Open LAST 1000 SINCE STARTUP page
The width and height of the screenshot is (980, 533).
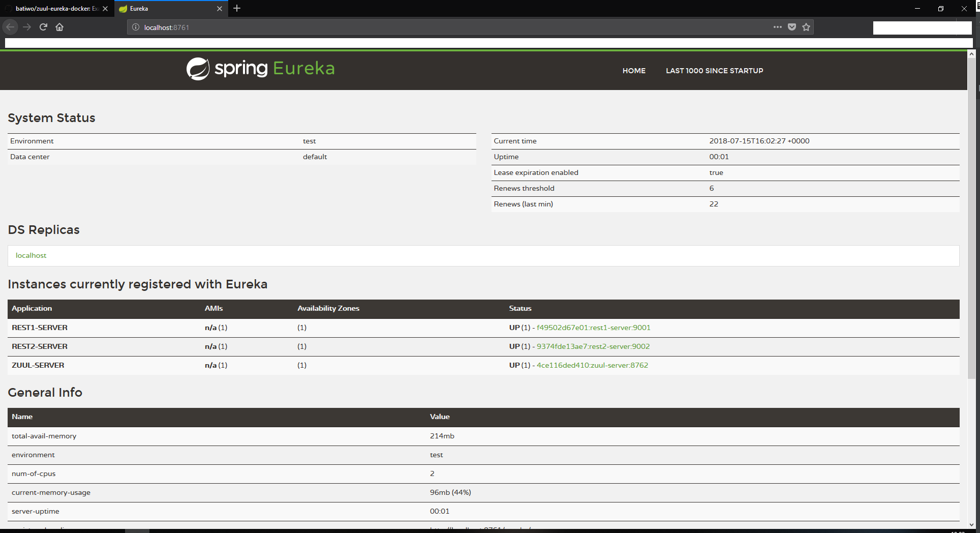[715, 71]
